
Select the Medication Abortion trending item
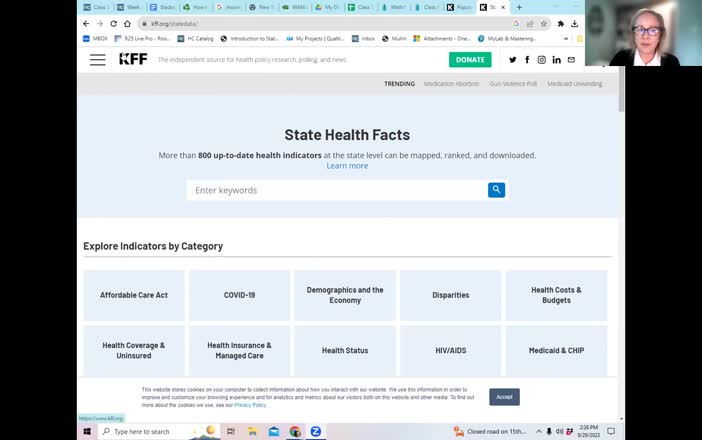[x=451, y=84]
